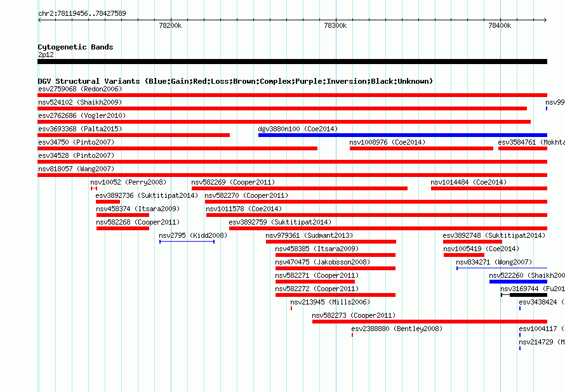Click the esv3892759 (Suktitipat2014) label
This screenshot has height=392, width=565.
coord(280,222)
